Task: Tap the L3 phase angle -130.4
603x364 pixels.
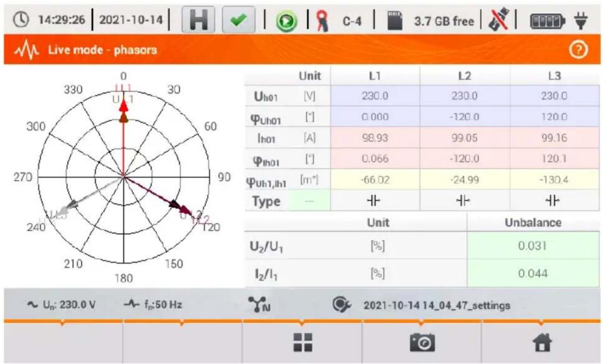Action: [554, 181]
